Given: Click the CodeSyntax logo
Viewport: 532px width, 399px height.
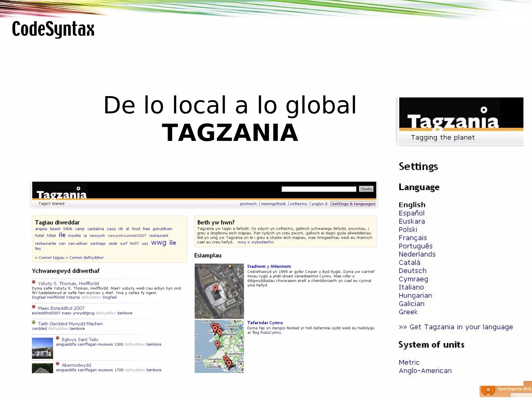Looking at the screenshot, I should [53, 29].
